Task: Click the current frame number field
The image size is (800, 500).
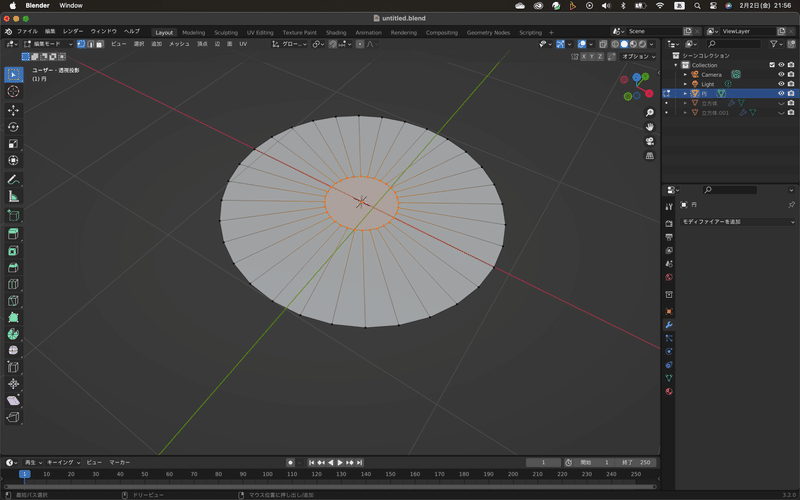Action: click(x=543, y=462)
